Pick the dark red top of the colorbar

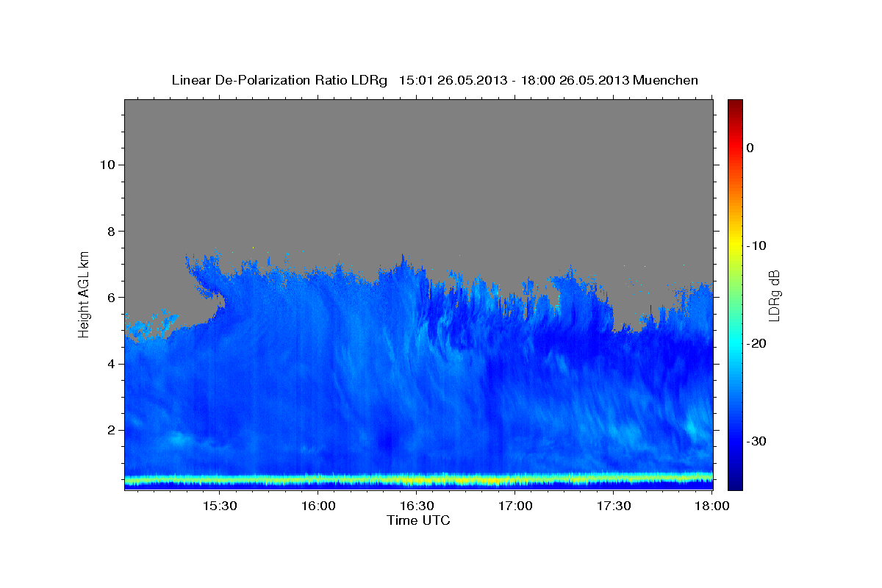click(735, 105)
